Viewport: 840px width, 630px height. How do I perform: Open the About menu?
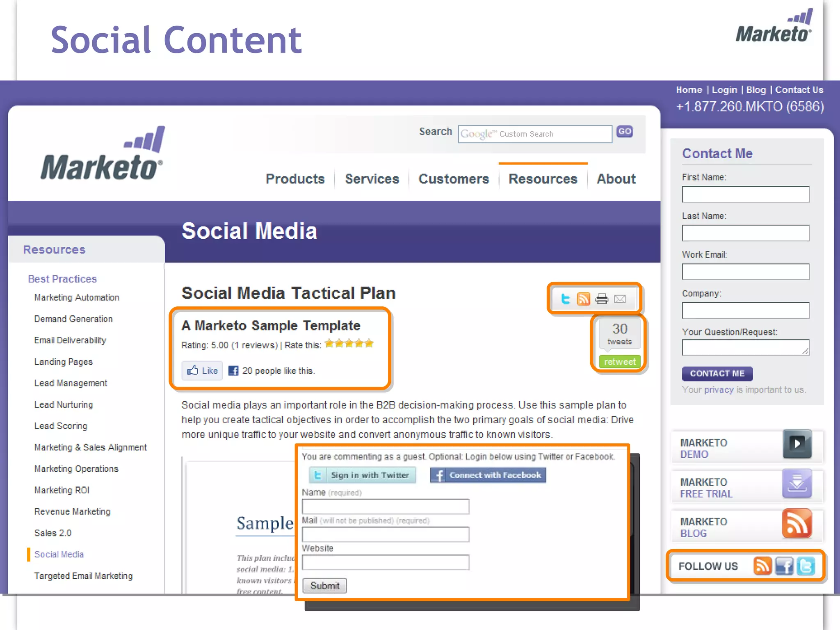tap(616, 179)
